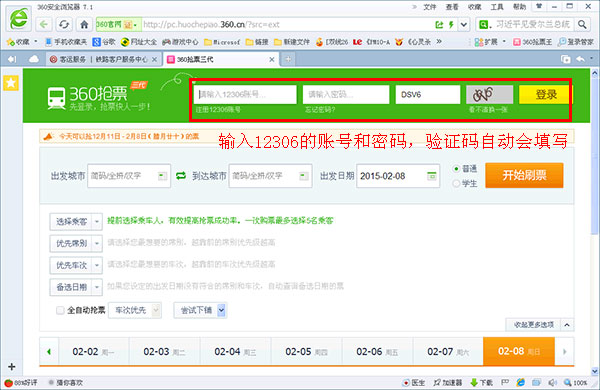Click the page vertical scrollbar down arrow
This screenshot has height=390, width=600.
coord(595,370)
